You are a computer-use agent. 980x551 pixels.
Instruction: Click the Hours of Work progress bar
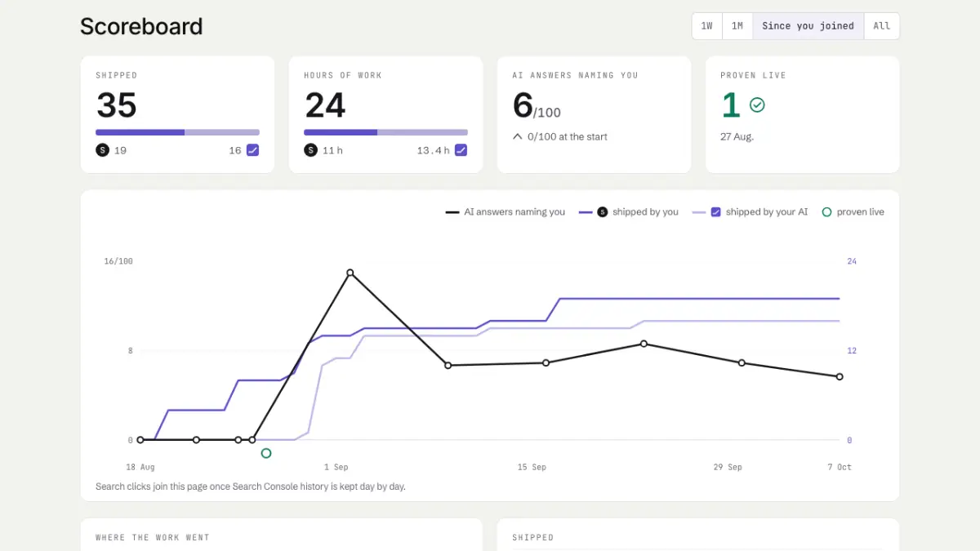click(385, 132)
